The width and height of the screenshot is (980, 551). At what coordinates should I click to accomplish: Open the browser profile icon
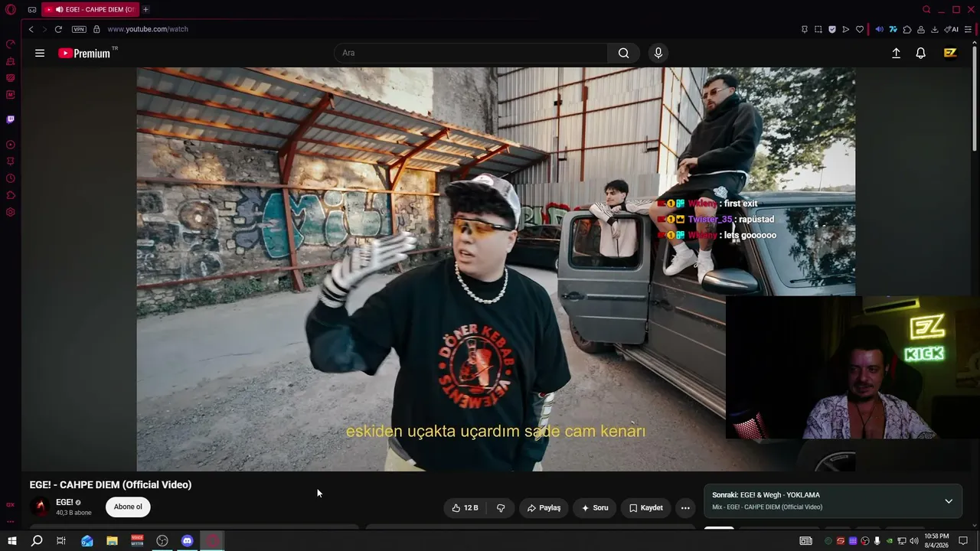coord(921,29)
